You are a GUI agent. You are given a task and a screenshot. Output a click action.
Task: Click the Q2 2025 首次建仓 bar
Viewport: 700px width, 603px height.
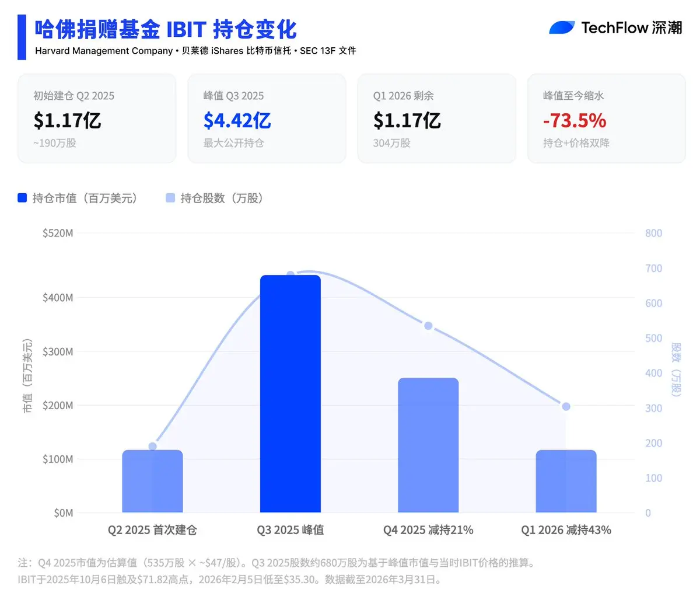tap(152, 482)
